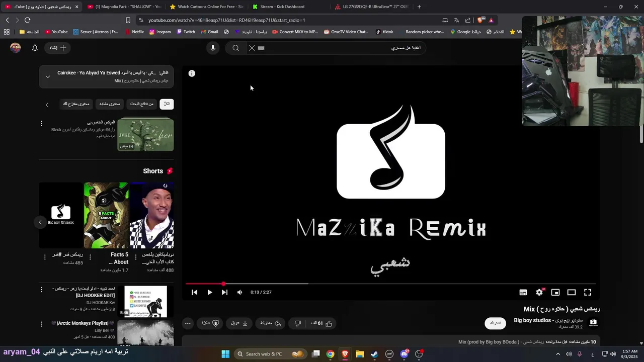Open Discord from the taskbar

[405, 354]
